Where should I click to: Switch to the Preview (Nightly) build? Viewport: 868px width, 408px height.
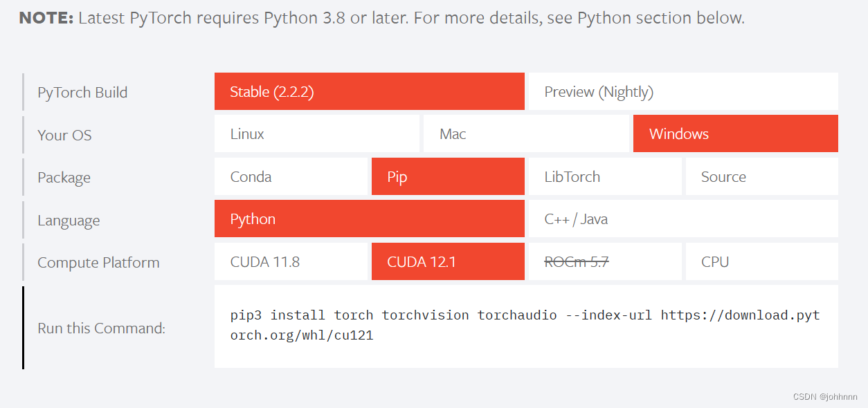pos(682,91)
